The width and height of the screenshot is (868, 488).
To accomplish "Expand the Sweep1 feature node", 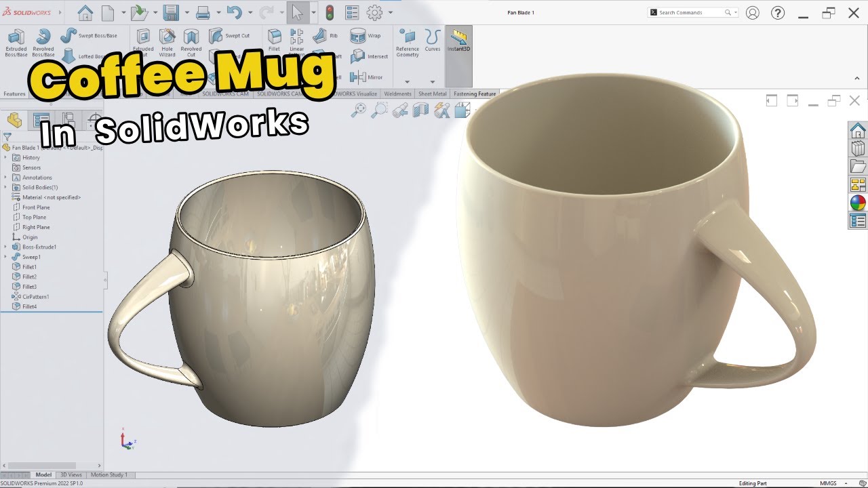I will (x=5, y=257).
